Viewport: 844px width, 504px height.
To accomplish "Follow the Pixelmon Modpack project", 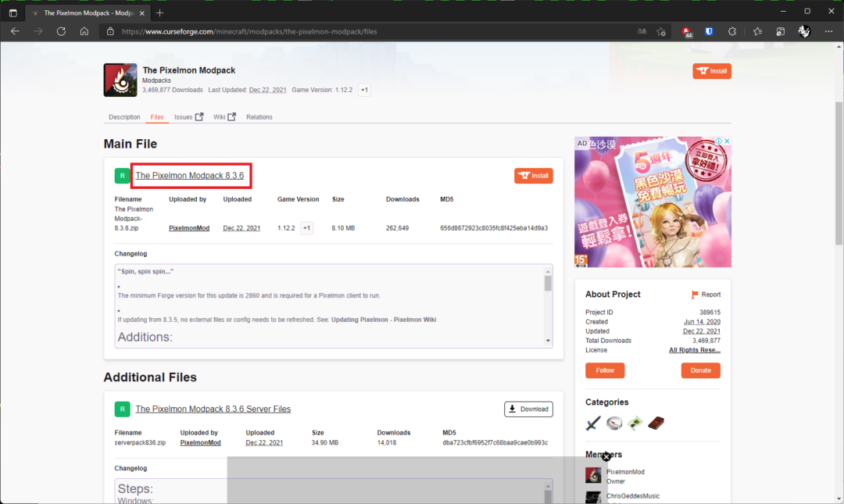I will click(x=605, y=370).
